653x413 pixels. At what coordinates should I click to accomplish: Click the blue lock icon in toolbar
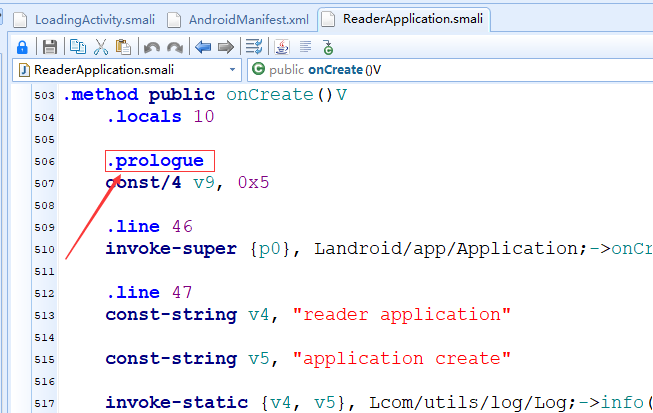pos(22,47)
